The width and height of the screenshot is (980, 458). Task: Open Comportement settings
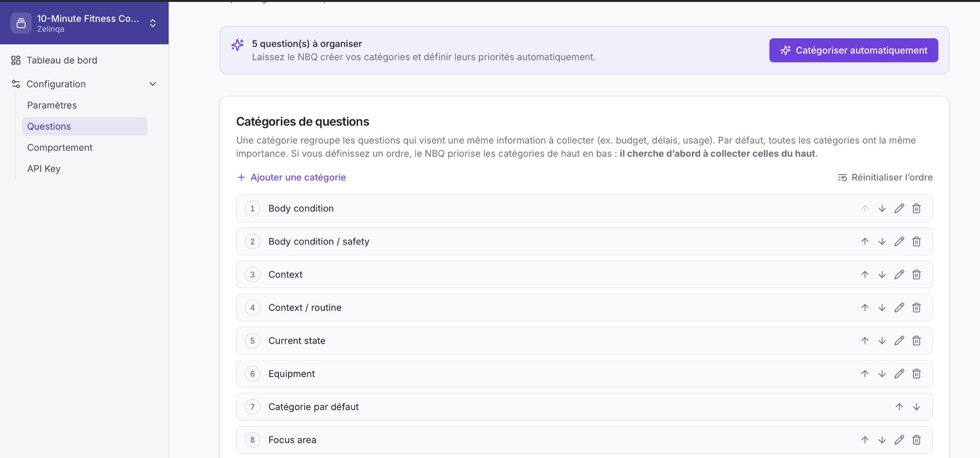[x=60, y=147]
